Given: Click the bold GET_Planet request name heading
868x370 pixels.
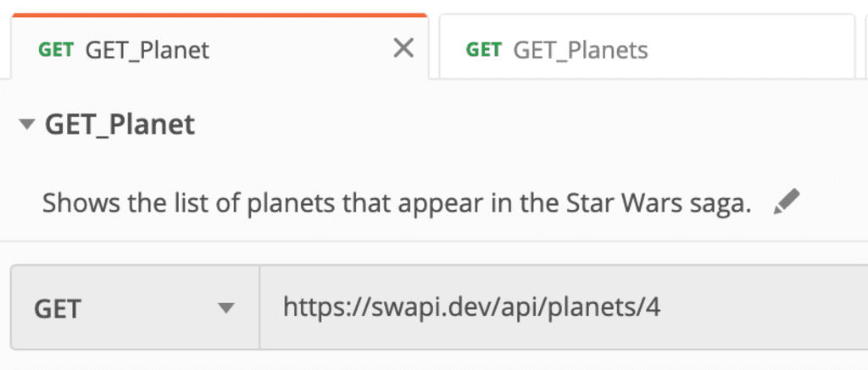Looking at the screenshot, I should pos(120,125).
